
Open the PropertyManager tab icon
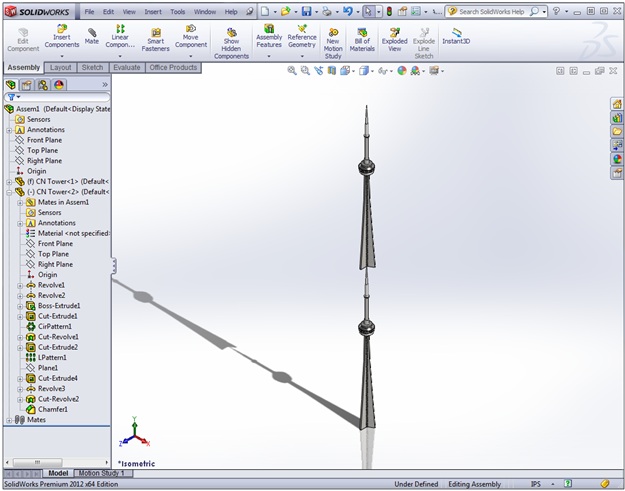(x=27, y=84)
